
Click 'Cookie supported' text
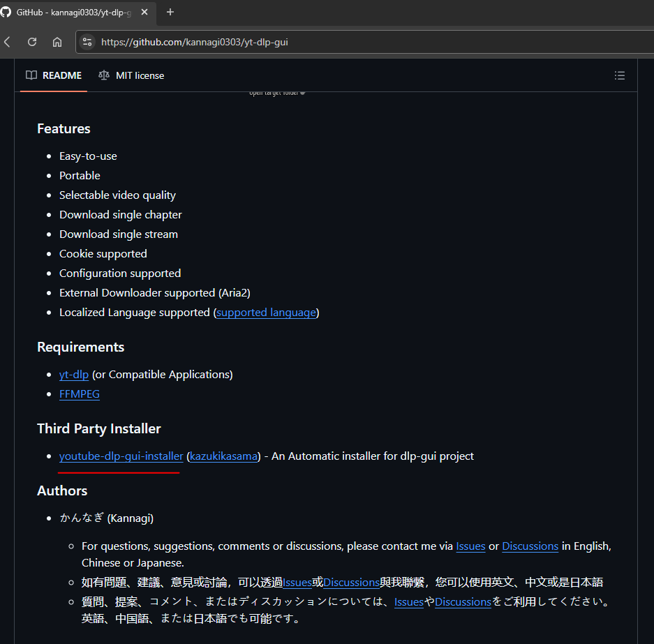(103, 254)
